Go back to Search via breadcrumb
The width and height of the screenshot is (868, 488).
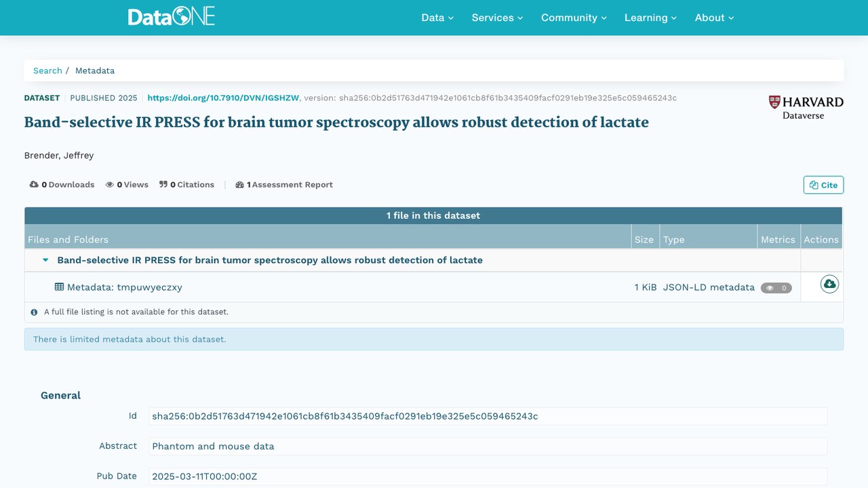click(47, 70)
